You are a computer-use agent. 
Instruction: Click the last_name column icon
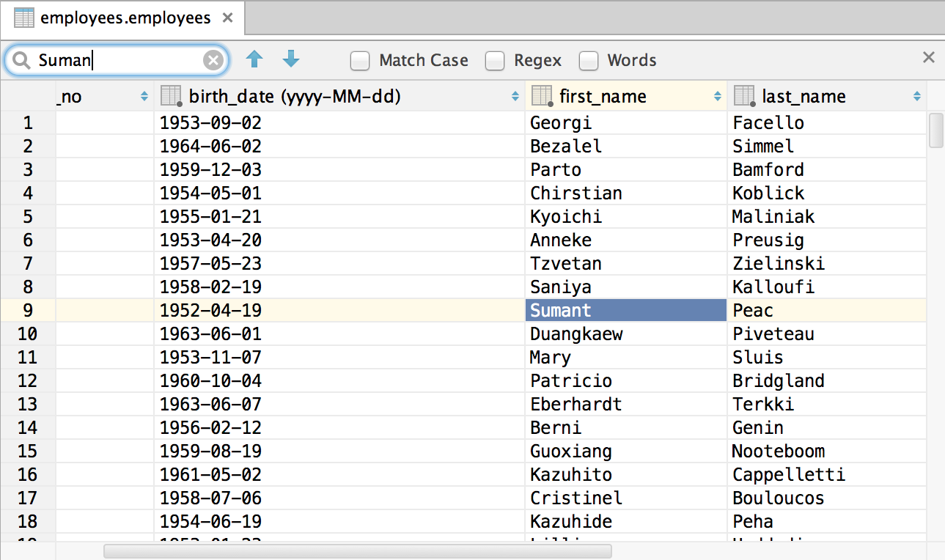coord(744,96)
